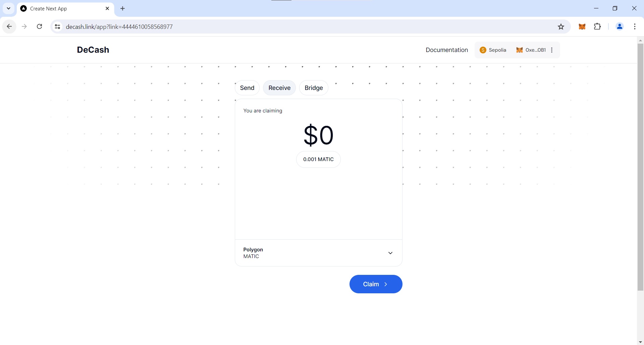
Task: Go back to the previous page
Action: pyautogui.click(x=9, y=27)
